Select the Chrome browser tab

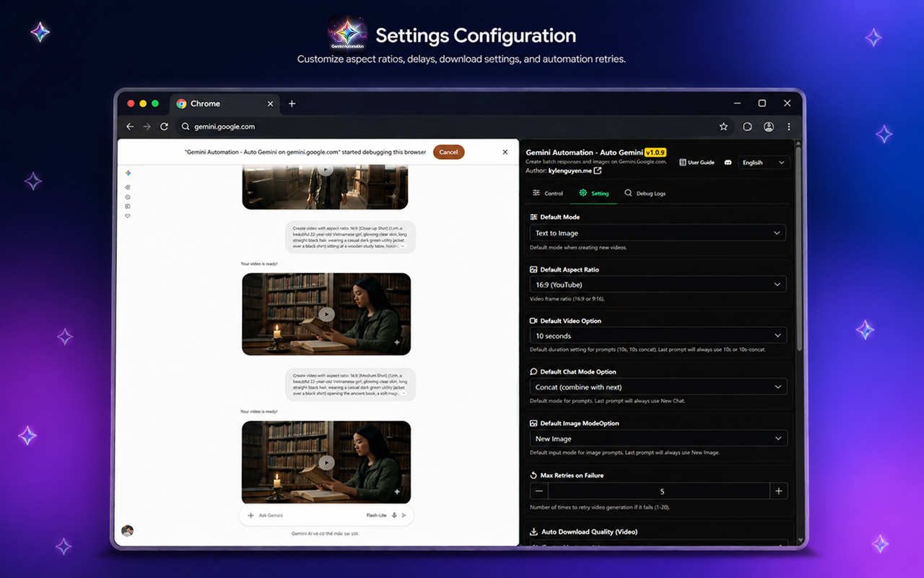(225, 103)
